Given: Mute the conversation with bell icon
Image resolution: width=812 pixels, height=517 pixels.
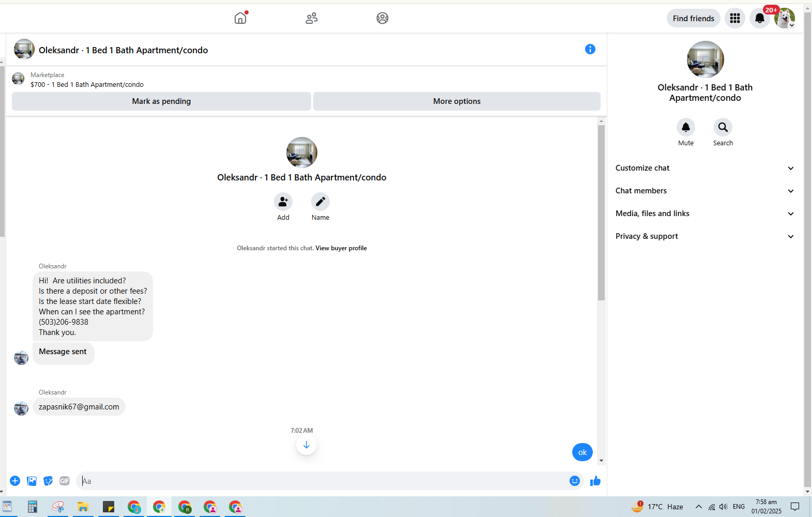Looking at the screenshot, I should 686,127.
